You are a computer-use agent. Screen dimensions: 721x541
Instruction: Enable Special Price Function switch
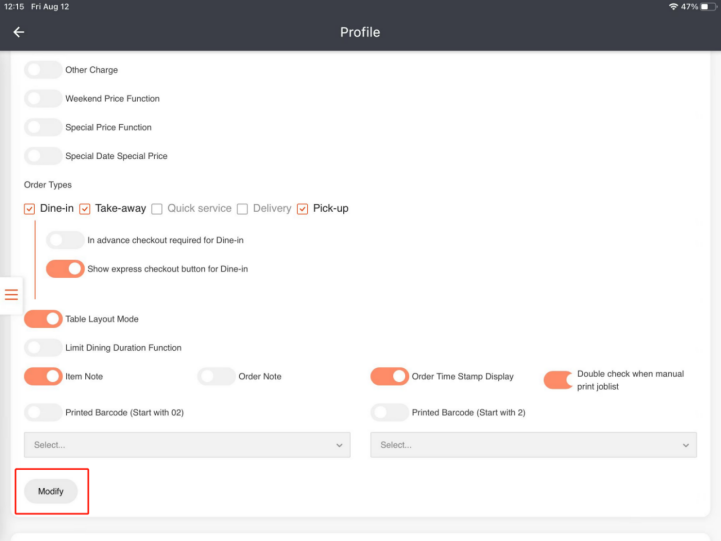[x=43, y=127]
